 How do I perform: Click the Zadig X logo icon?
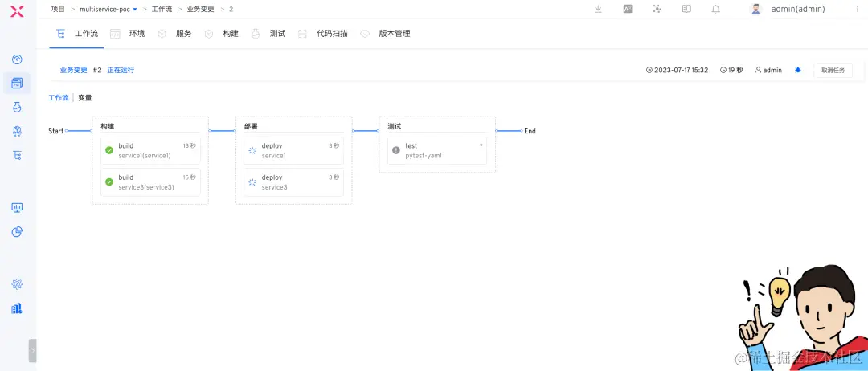coord(17,11)
